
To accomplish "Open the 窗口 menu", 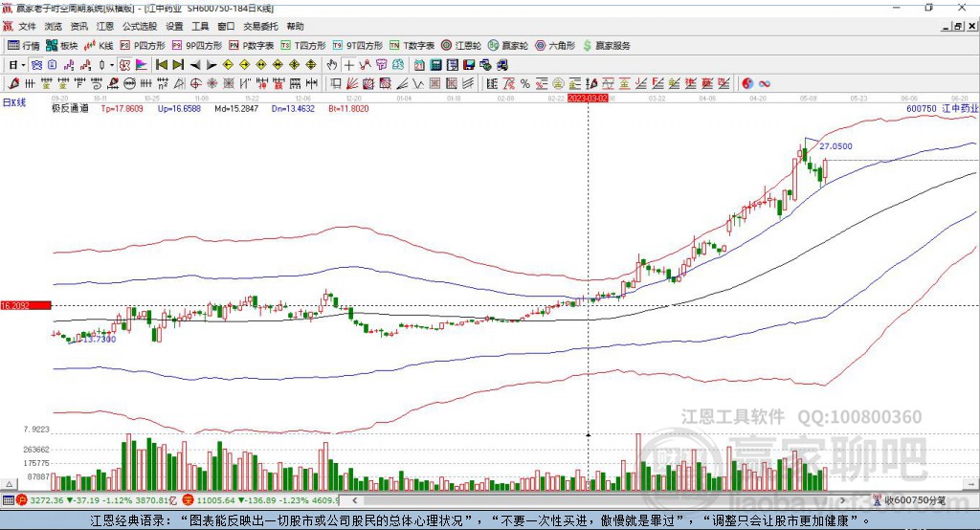I will pos(226,26).
